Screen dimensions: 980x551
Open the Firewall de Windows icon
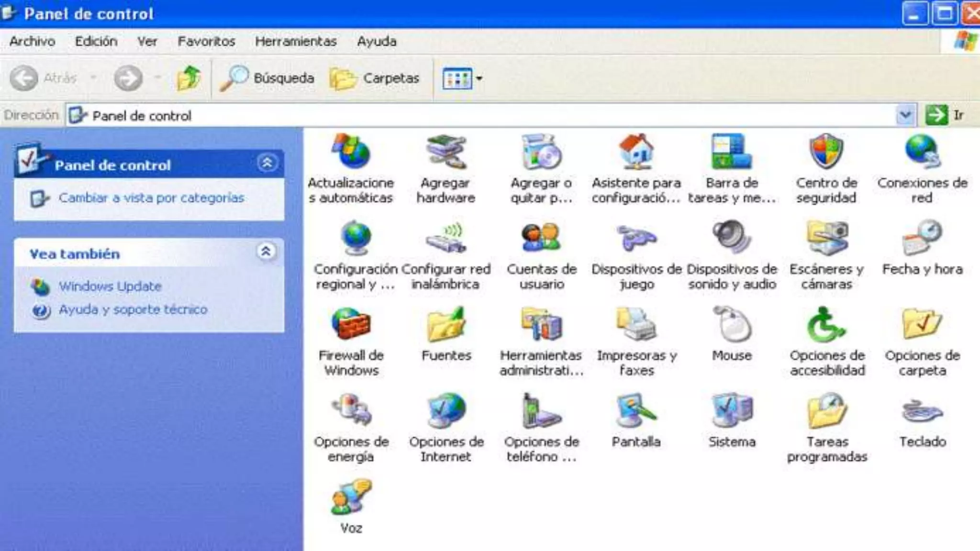point(351,324)
